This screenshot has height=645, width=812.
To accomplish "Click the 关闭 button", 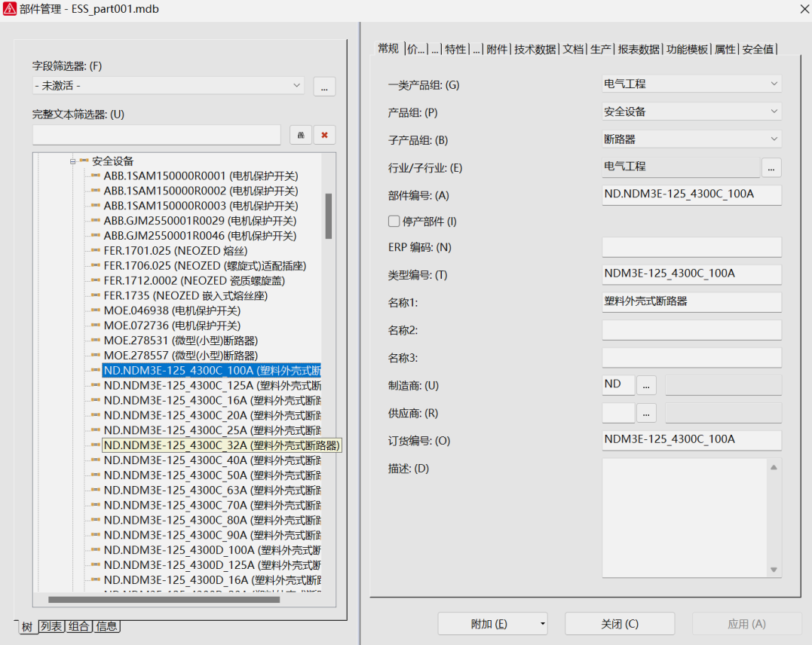I will click(619, 624).
